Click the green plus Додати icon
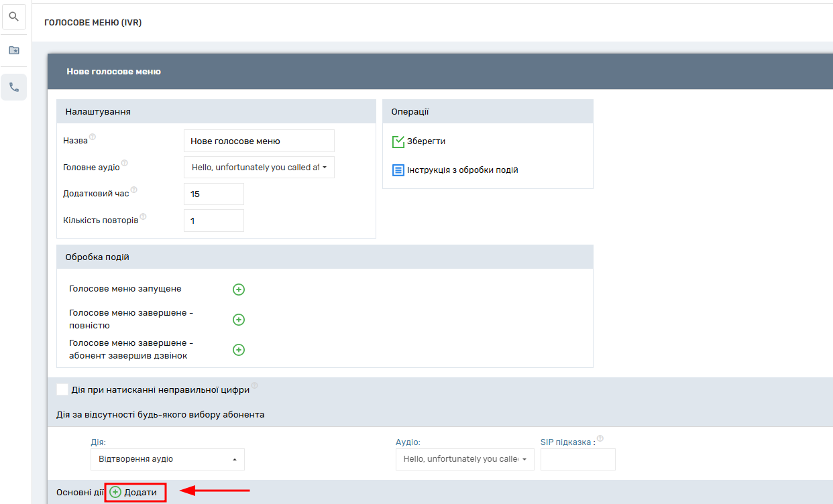 pos(115,492)
